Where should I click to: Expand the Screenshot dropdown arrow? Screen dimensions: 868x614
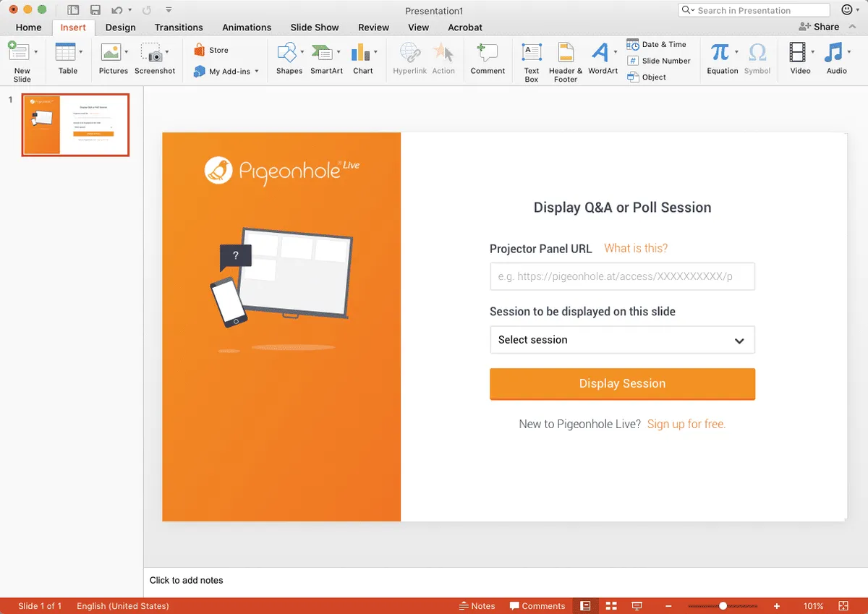pos(167,52)
